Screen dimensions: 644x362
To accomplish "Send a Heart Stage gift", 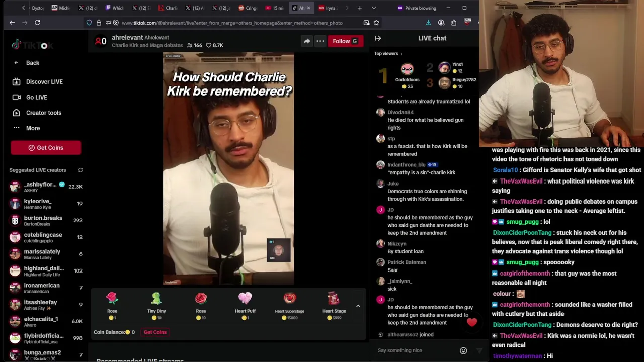I will coord(334,306).
